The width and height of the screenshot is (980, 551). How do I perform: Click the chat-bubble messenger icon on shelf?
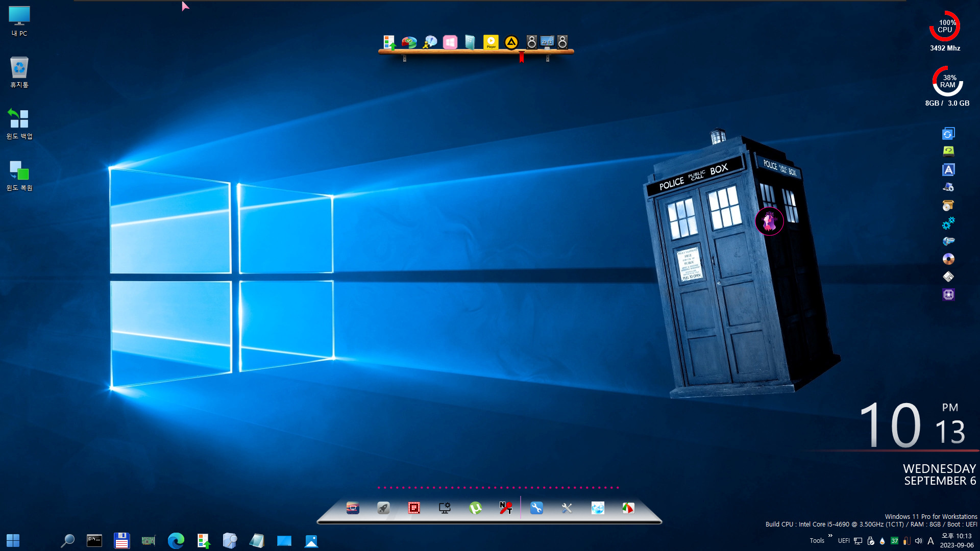click(430, 42)
